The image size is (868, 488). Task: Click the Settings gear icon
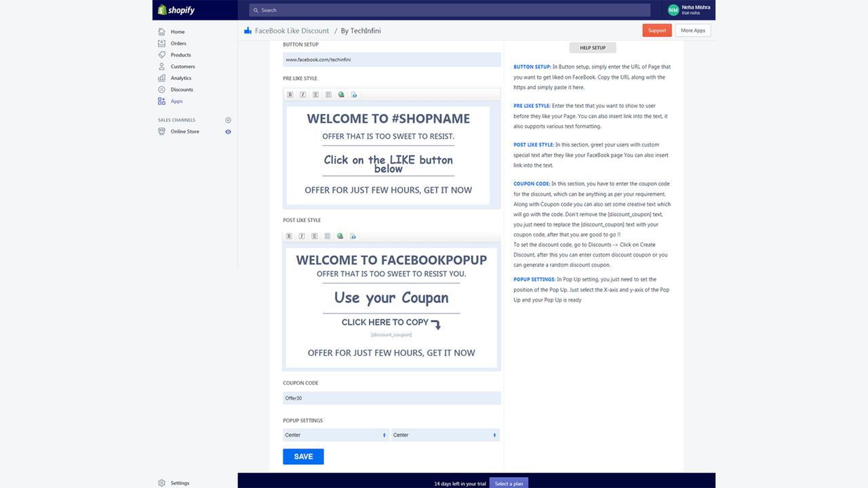pyautogui.click(x=161, y=483)
